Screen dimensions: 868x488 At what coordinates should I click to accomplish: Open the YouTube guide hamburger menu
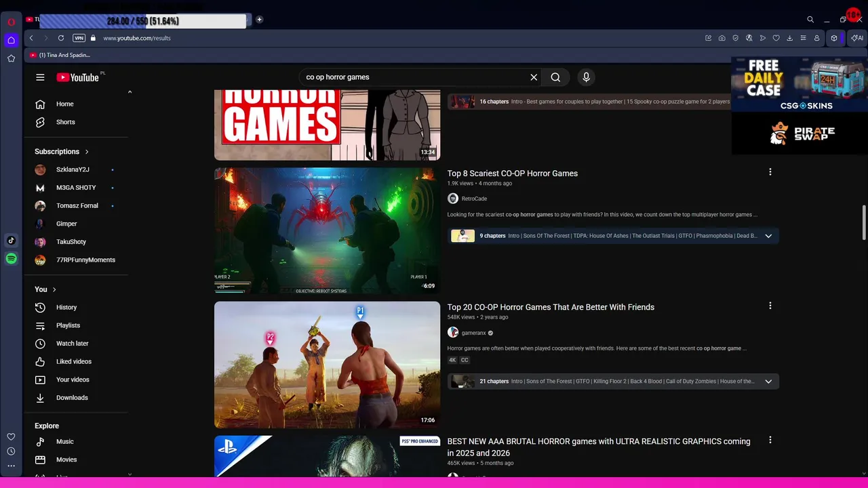[x=40, y=77]
